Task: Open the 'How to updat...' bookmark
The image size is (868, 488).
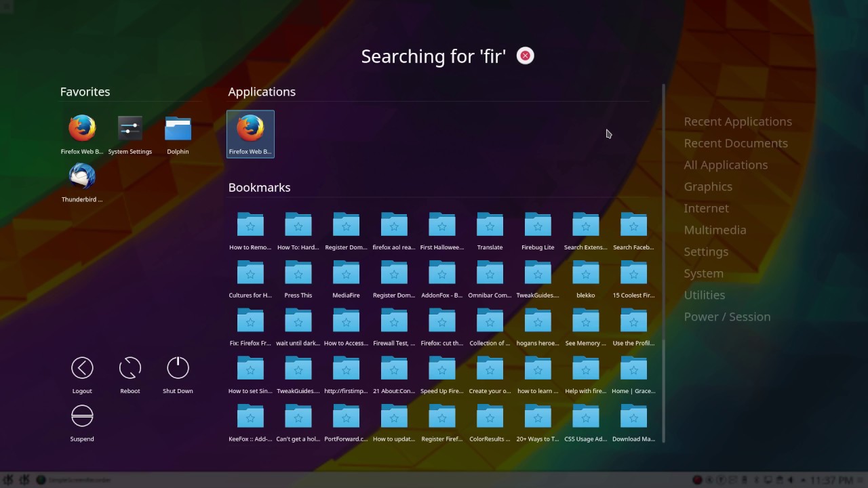Action: point(394,423)
